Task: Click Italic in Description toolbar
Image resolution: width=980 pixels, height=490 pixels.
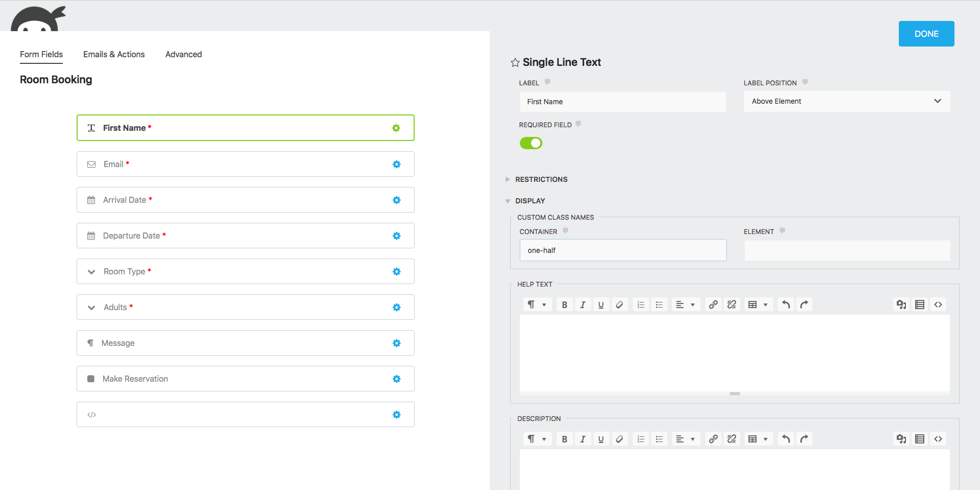Action: point(583,439)
